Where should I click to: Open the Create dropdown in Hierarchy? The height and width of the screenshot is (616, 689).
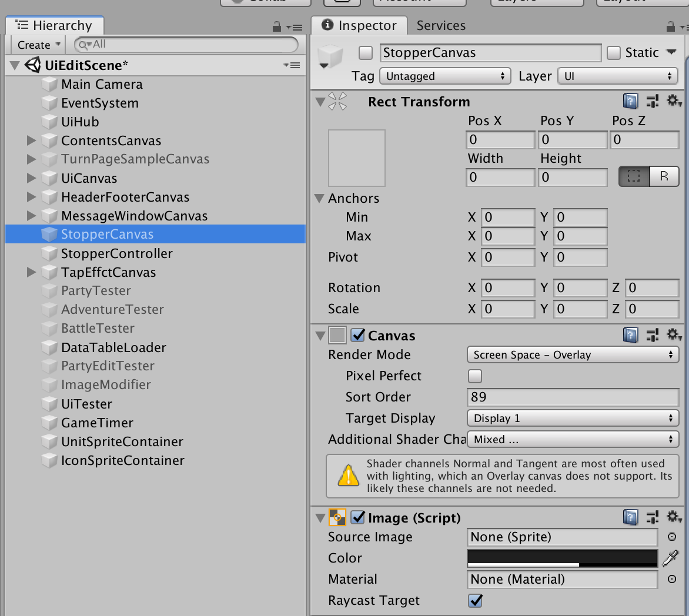(x=39, y=45)
